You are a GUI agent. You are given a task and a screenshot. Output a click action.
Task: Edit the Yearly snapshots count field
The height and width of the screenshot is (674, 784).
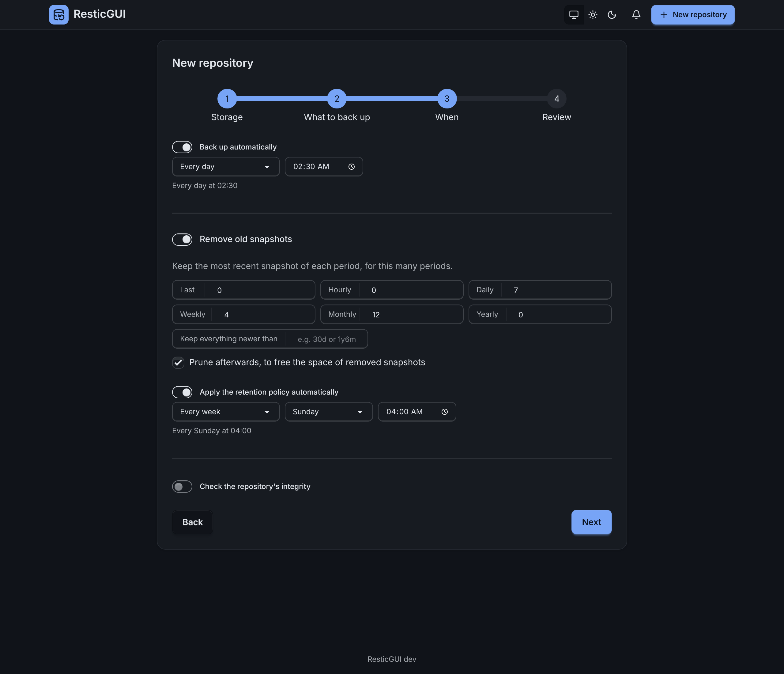click(540, 315)
